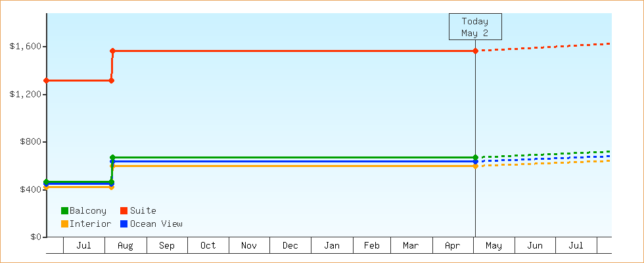The height and width of the screenshot is (263, 644).
Task: Click the Suite data point at Today line
Action: [x=476, y=51]
